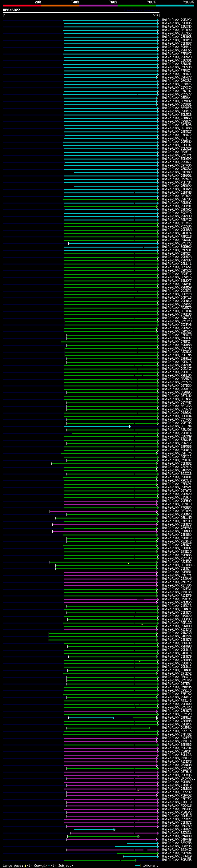Viewport: 197px width, 868px height.
Task: Select label UniRef100_Q3KN74
Action: click(x=176, y=568)
